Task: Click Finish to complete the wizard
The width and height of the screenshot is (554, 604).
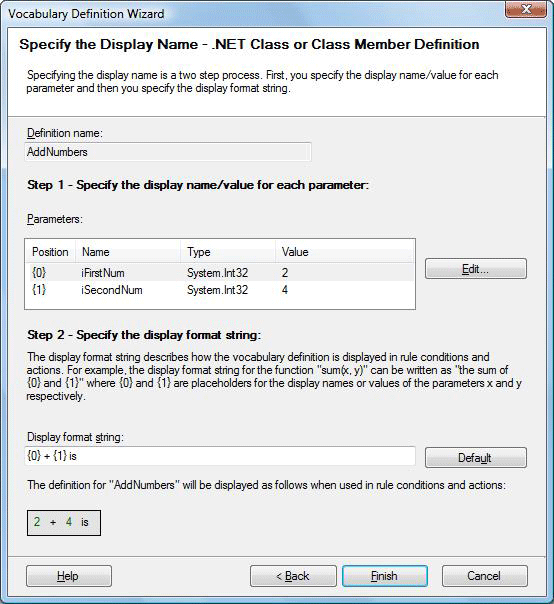Action: [384, 576]
